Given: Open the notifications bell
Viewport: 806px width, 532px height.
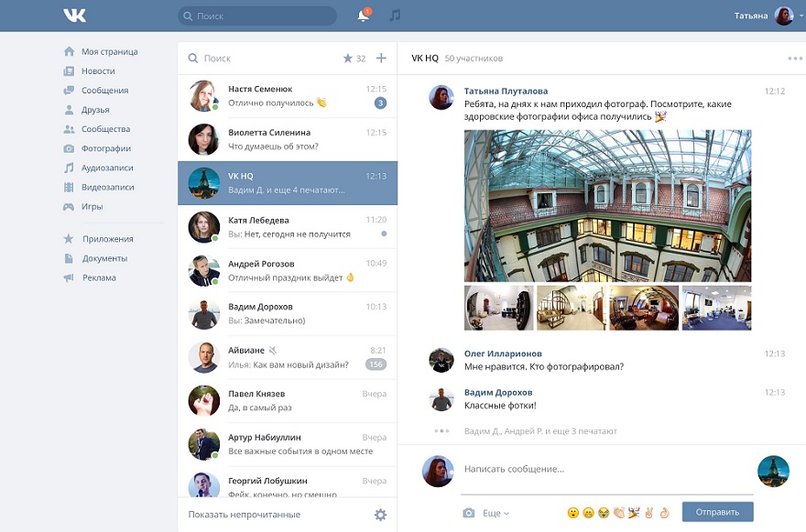Looking at the screenshot, I should click(364, 16).
